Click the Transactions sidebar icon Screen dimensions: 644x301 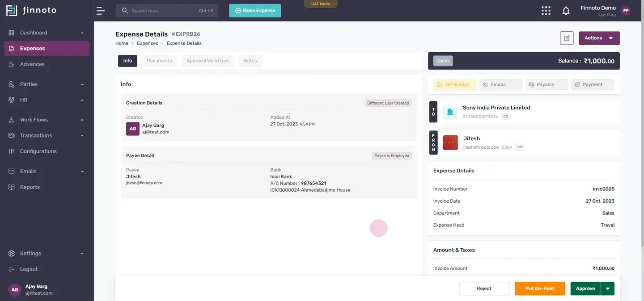tap(12, 135)
